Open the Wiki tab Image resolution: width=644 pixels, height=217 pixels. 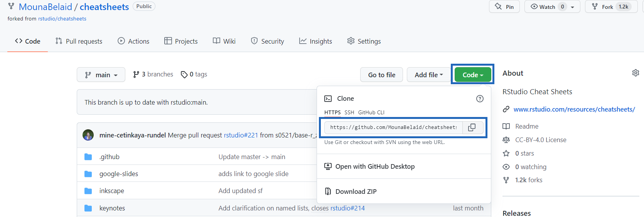point(224,41)
